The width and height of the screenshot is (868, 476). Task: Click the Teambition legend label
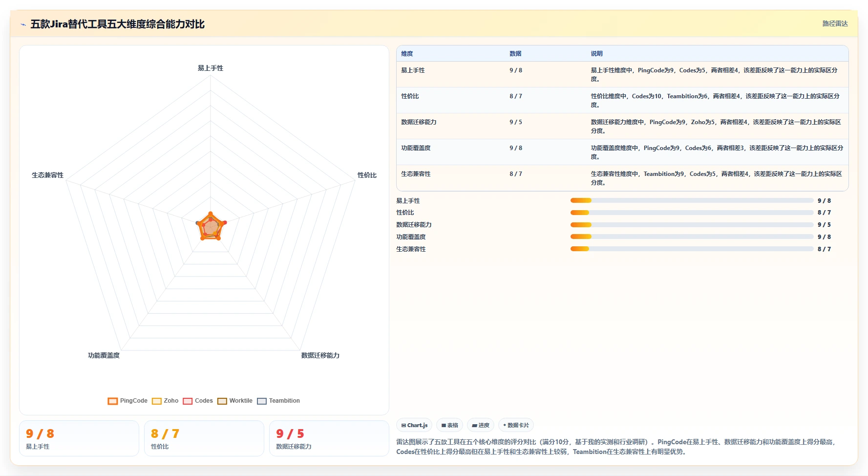[284, 401]
